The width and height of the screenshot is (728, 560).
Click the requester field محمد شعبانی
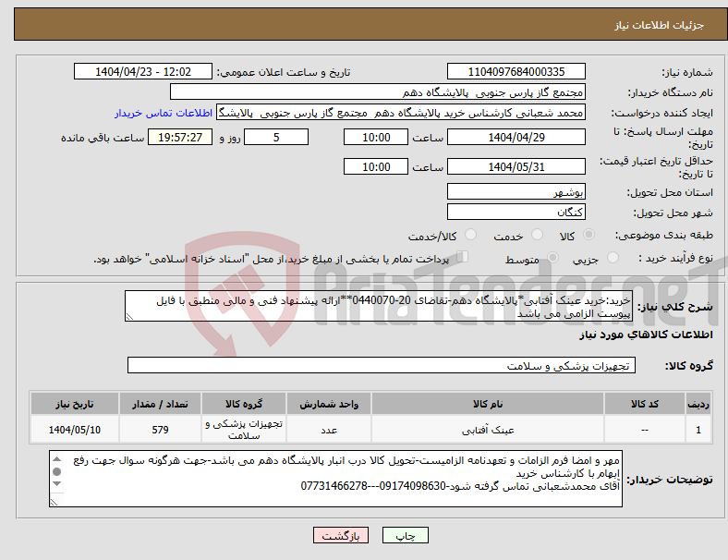(x=401, y=113)
